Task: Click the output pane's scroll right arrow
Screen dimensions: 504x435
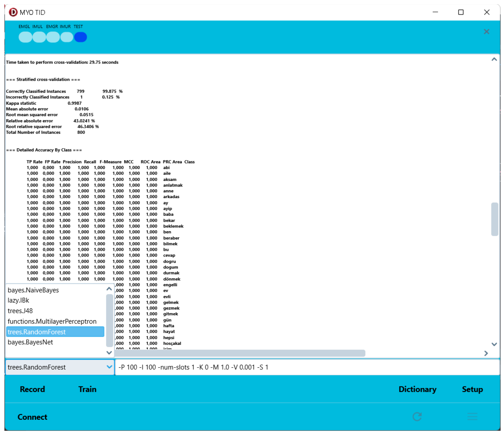Action: click(486, 353)
